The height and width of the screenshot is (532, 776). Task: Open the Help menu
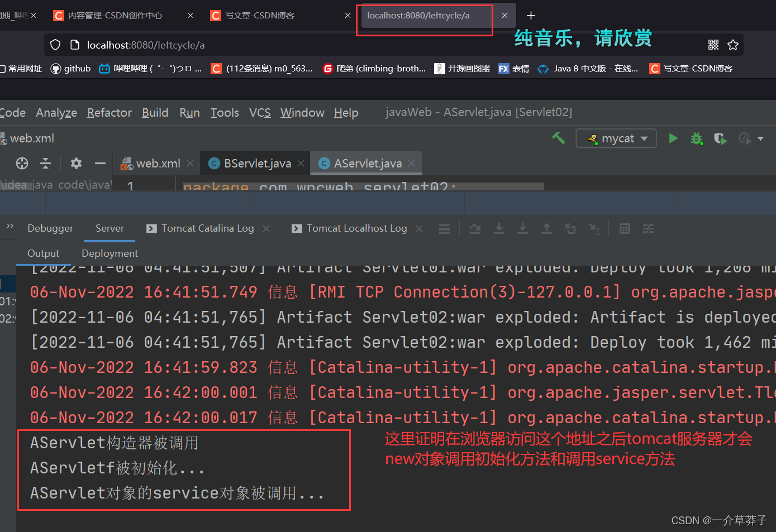point(346,113)
